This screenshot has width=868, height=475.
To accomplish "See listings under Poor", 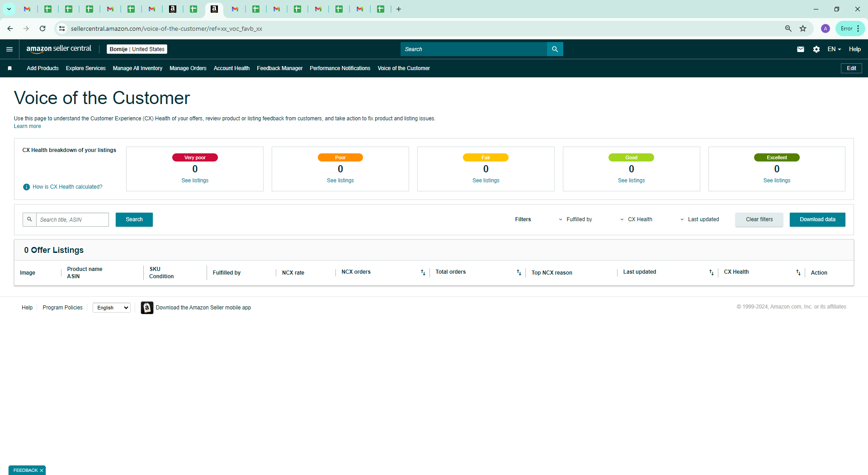I will click(x=340, y=180).
